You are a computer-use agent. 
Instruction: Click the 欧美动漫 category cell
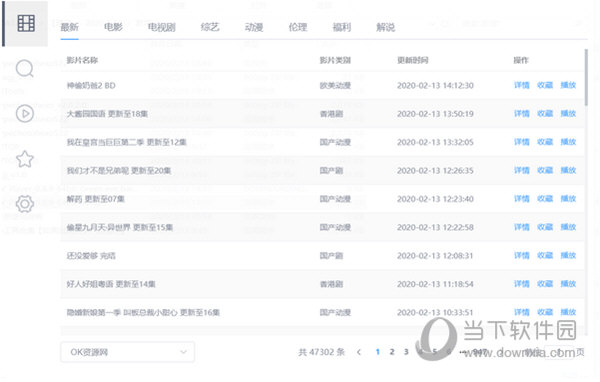(335, 85)
